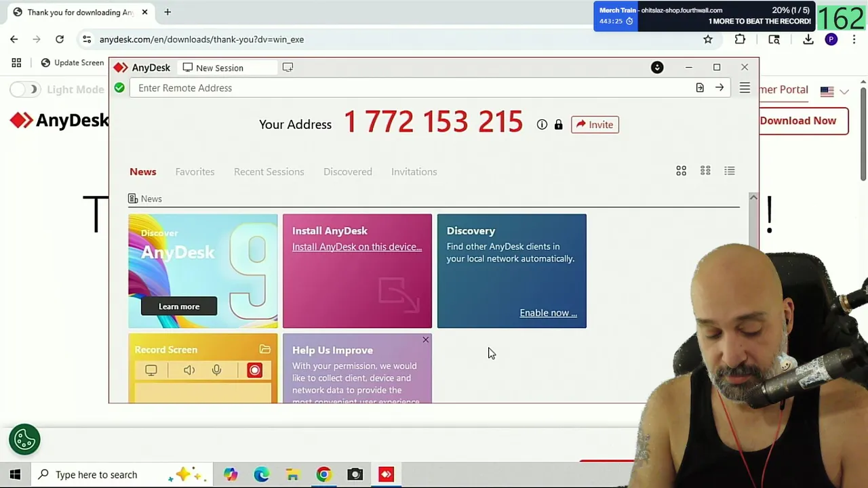The image size is (868, 488).
Task: Switch to small tiles view
Action: [705, 171]
